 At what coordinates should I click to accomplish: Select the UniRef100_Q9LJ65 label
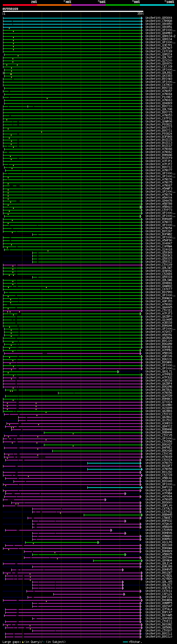click(x=159, y=582)
